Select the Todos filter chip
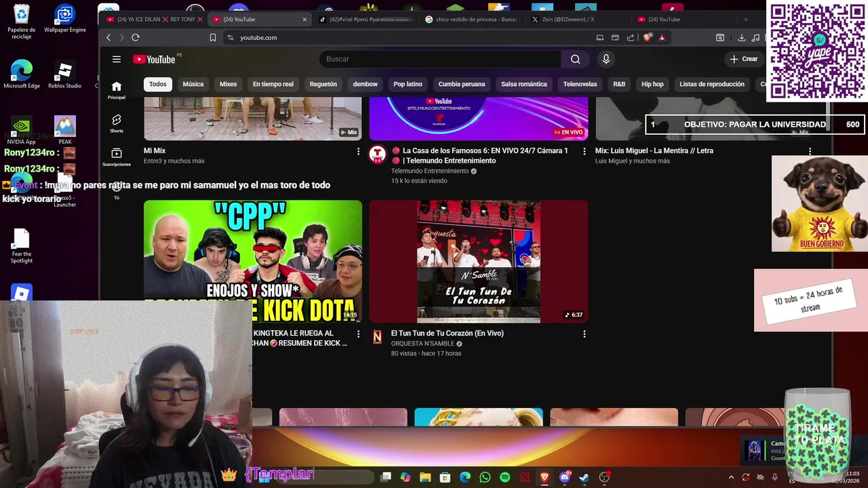868x488 pixels. [x=158, y=84]
